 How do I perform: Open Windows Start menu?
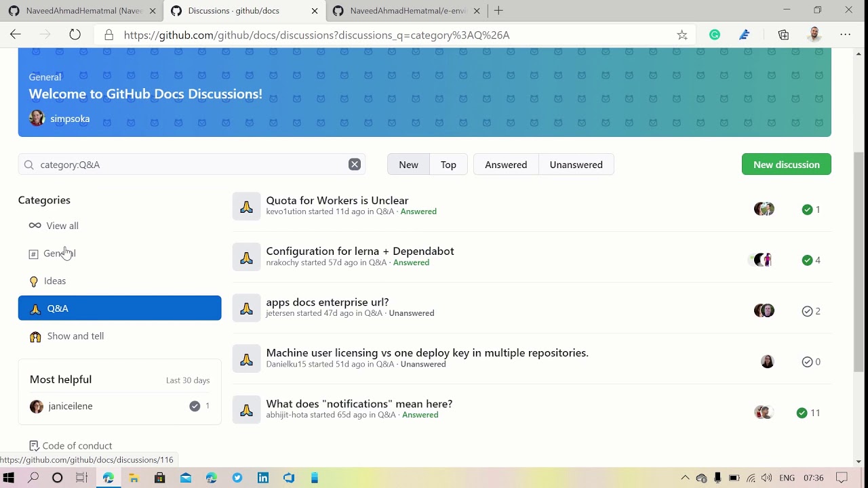pyautogui.click(x=9, y=478)
